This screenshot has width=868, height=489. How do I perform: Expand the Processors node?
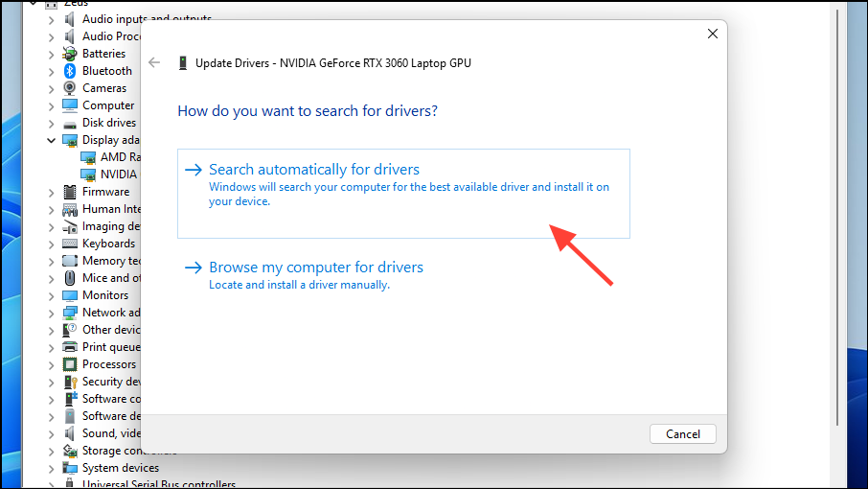[x=52, y=365]
